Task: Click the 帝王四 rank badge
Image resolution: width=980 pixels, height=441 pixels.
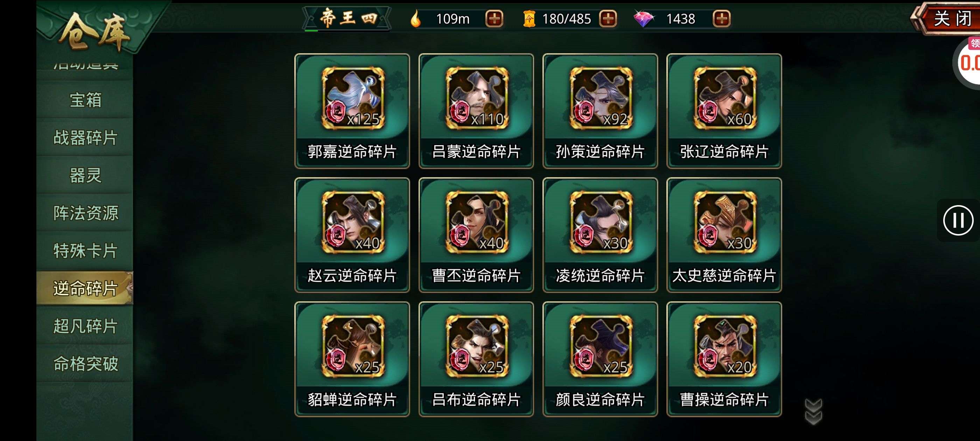Action: [x=347, y=18]
